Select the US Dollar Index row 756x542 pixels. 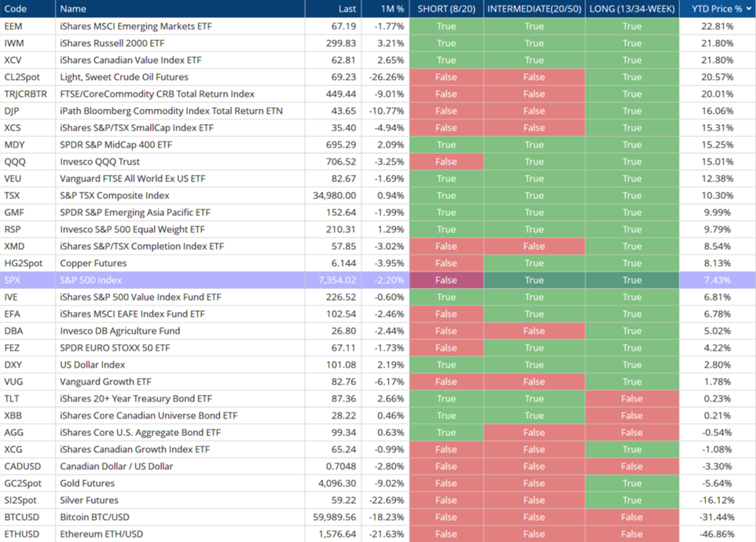point(378,364)
